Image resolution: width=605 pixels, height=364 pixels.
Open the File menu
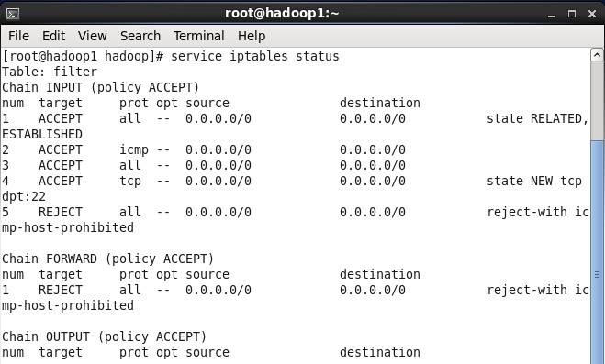coord(18,36)
